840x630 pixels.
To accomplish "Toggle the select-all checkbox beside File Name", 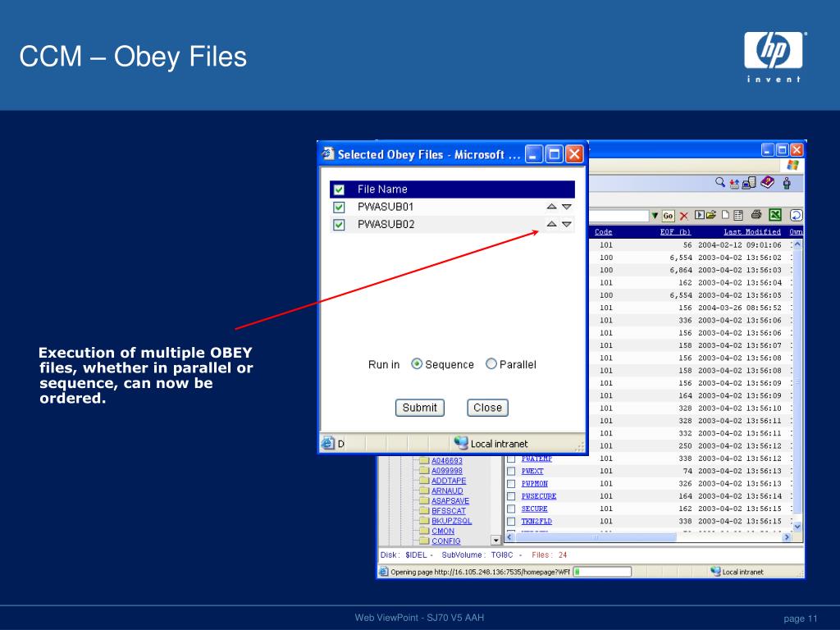I will 339,189.
